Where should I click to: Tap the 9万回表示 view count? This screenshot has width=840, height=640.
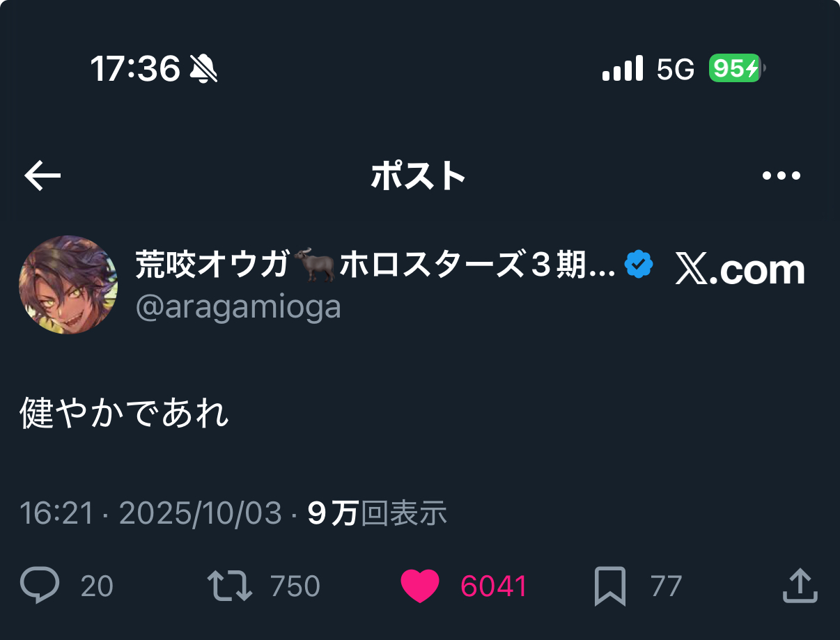tap(377, 514)
